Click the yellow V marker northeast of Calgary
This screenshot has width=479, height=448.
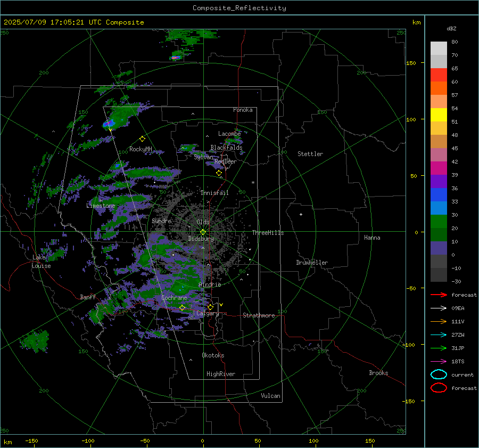pos(221,305)
